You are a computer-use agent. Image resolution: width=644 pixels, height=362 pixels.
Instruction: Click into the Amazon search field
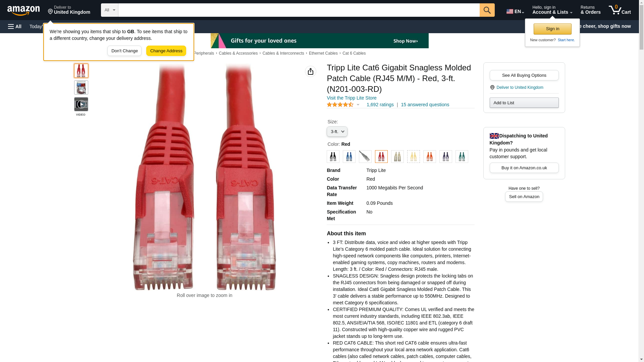point(299,10)
